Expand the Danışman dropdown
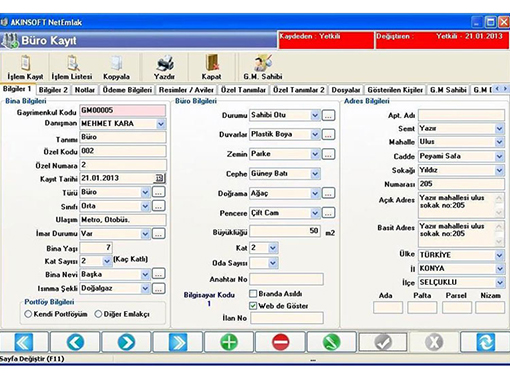Screen dimensions: 510x380 pos(161,124)
